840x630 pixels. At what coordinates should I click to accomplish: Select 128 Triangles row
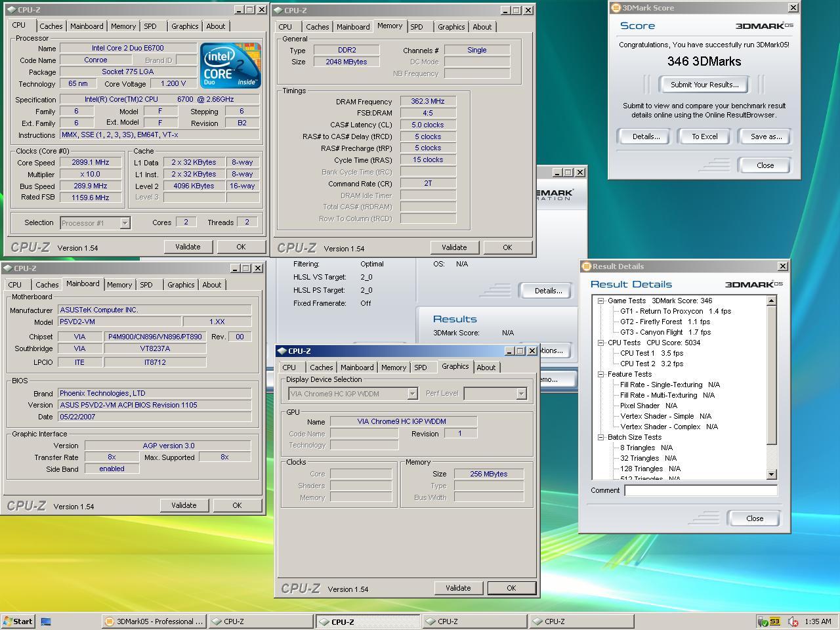pyautogui.click(x=650, y=469)
